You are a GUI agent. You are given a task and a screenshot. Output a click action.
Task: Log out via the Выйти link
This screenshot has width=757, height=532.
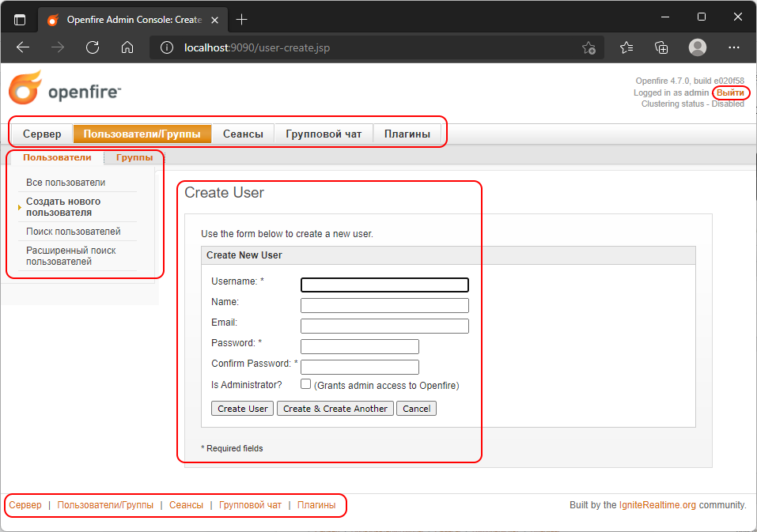click(x=730, y=92)
